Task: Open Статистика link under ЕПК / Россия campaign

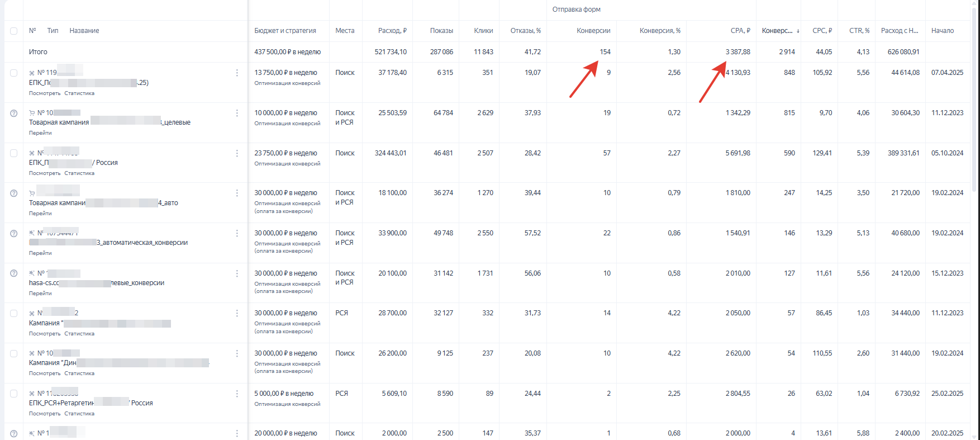Action: (x=79, y=173)
